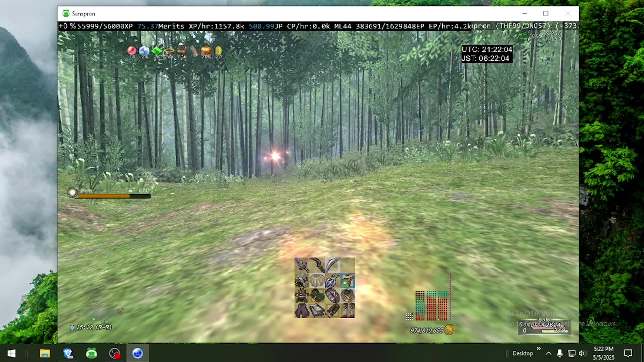
Task: Click the Sempron window title text
Action: point(84,14)
